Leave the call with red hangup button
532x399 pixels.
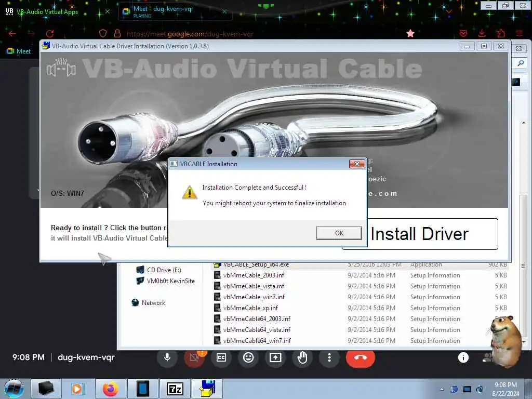point(361,357)
